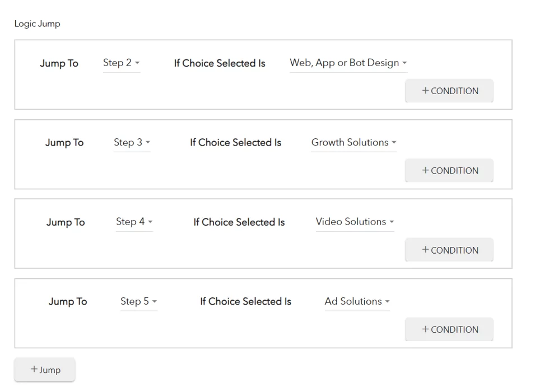This screenshot has width=549, height=392.
Task: Add a condition to the Step 2 rule
Action: [449, 91]
